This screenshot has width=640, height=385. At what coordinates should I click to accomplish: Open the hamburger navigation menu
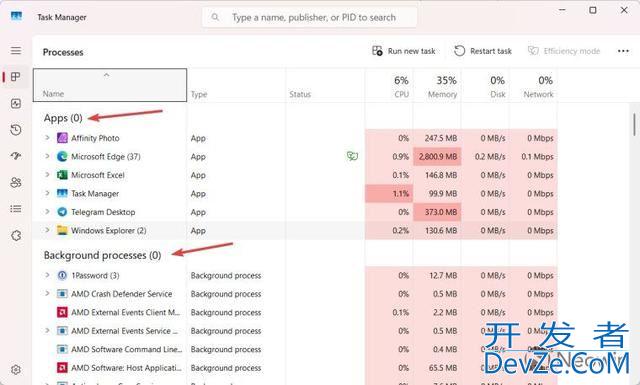(16, 51)
